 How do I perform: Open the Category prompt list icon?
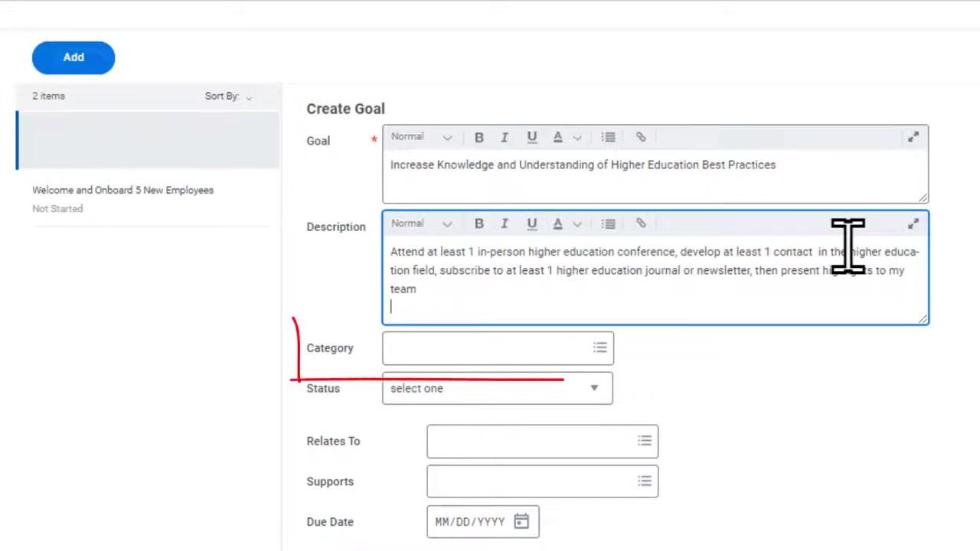point(599,348)
